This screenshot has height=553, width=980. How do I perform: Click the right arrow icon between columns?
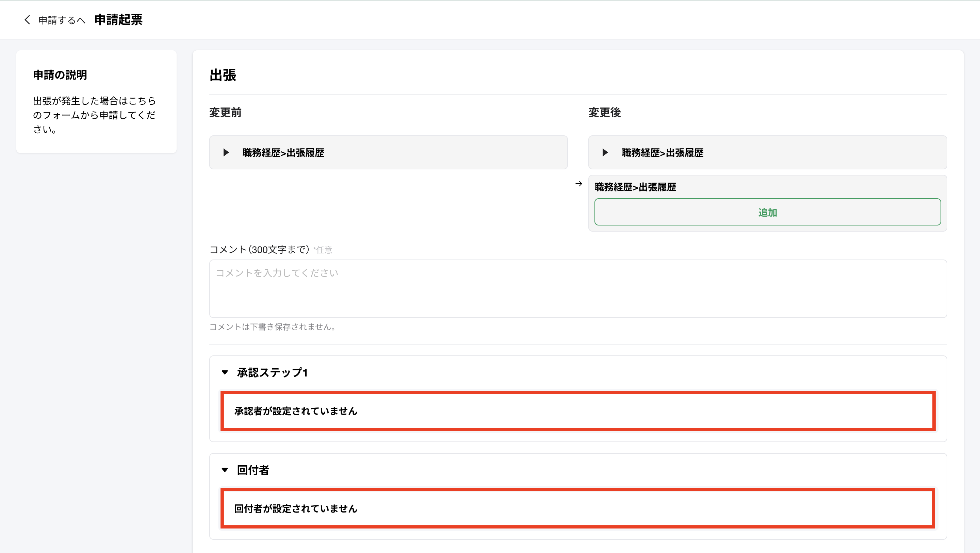click(x=578, y=184)
